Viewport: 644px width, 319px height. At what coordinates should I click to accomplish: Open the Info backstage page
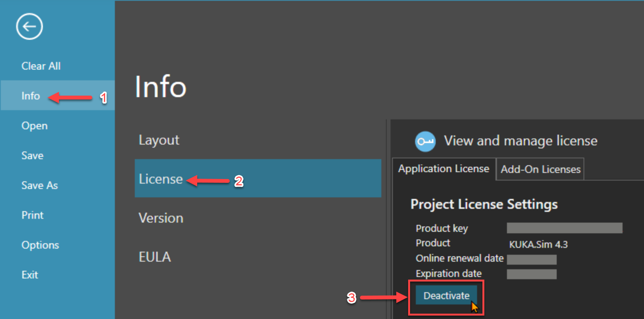[31, 96]
